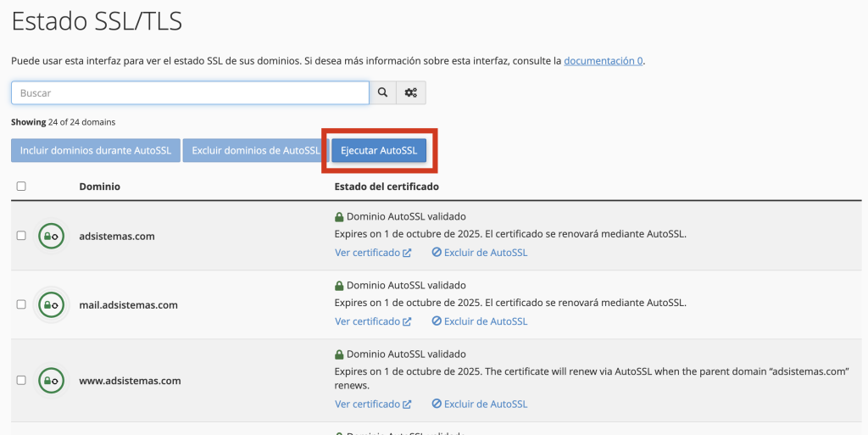Screen dimensions: 868x435
Task: Select the mail.adsistemas.com row checkbox
Action: pyautogui.click(x=21, y=304)
